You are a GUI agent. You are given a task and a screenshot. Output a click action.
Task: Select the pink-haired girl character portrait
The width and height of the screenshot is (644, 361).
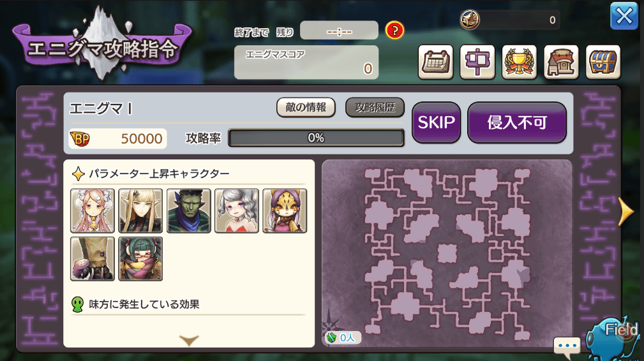point(93,211)
